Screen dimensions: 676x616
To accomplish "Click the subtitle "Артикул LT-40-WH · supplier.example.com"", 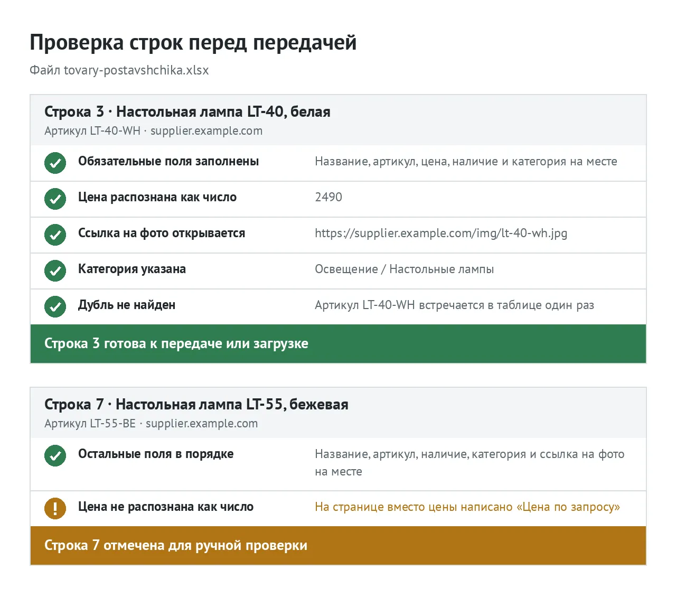I will [153, 131].
